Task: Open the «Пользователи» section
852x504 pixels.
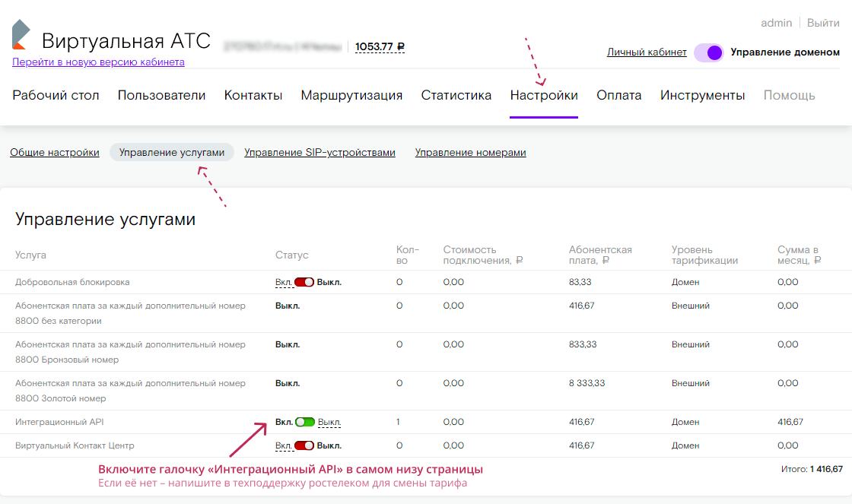Action: point(161,95)
